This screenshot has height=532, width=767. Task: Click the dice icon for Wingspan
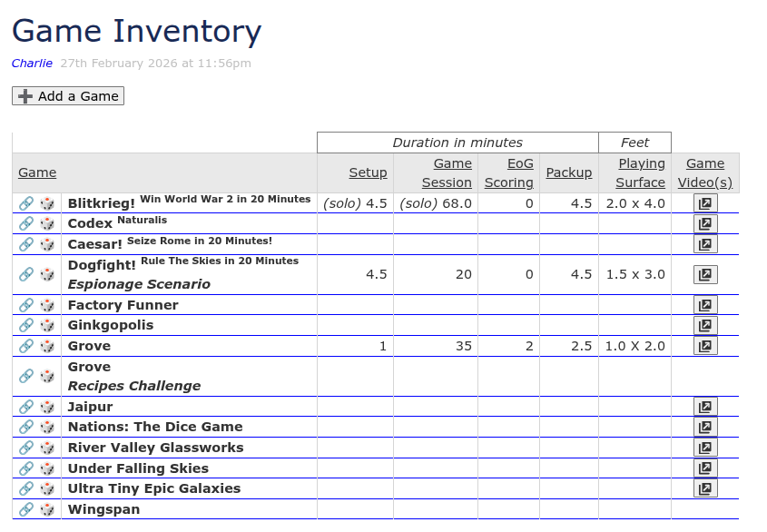coord(47,509)
